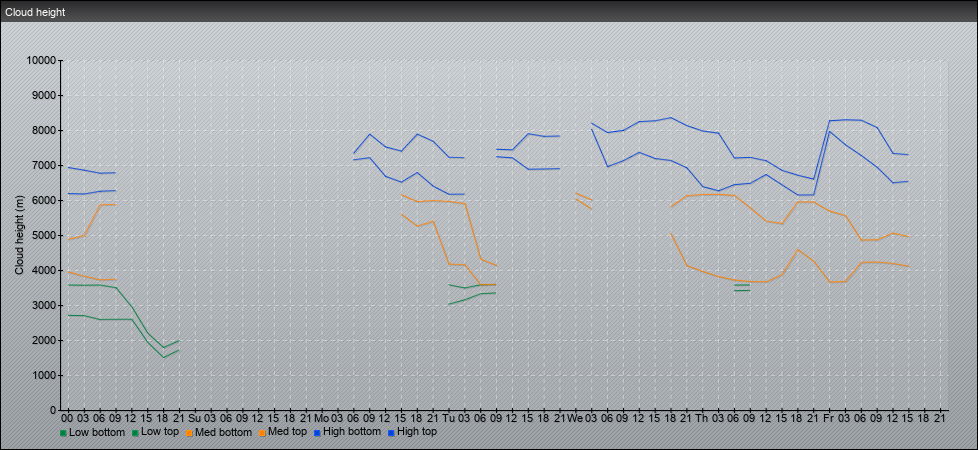Select the 'Med bottom' legend label
This screenshot has width=978, height=450.
223,432
